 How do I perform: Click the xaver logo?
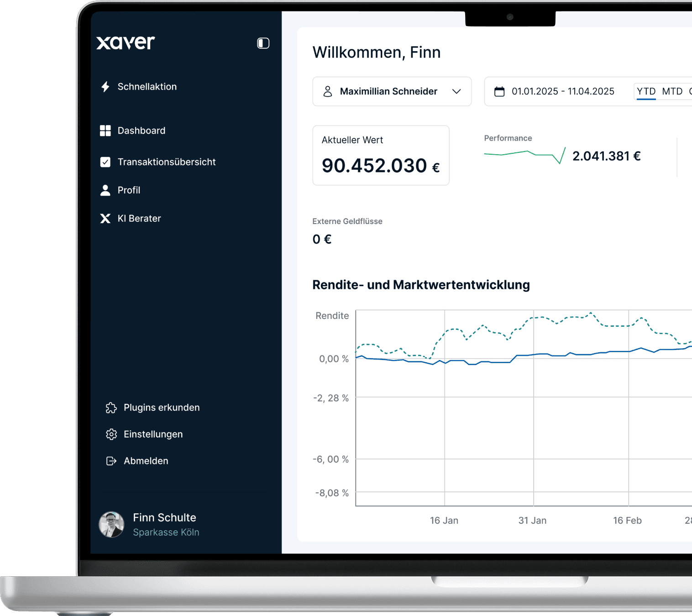[126, 42]
